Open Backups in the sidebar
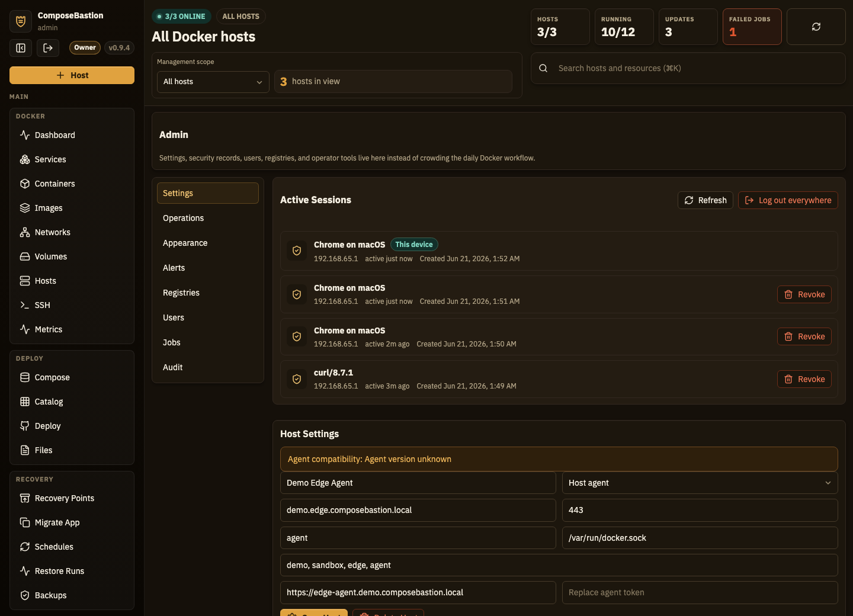The image size is (853, 616). point(72,595)
